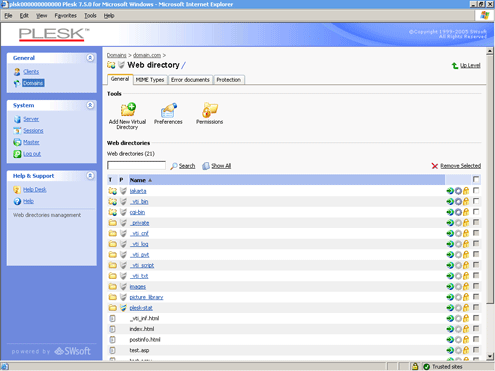Open the Permissions tool icon

[210, 110]
